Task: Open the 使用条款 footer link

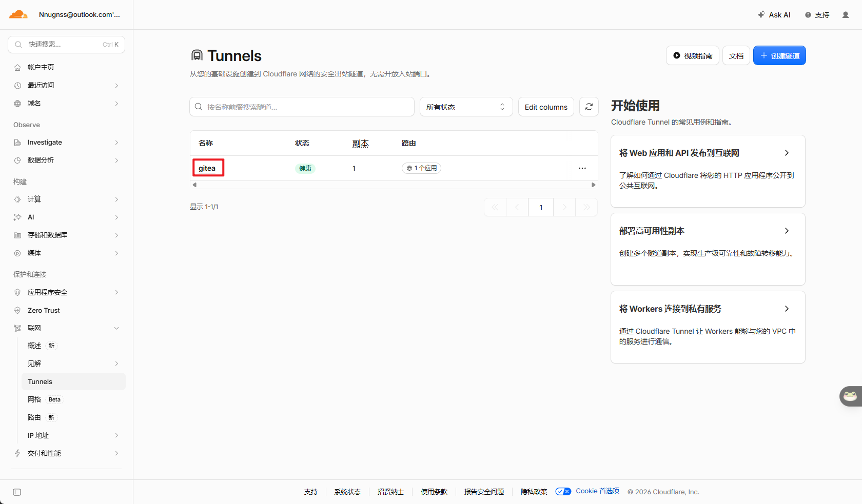Action: (434, 492)
